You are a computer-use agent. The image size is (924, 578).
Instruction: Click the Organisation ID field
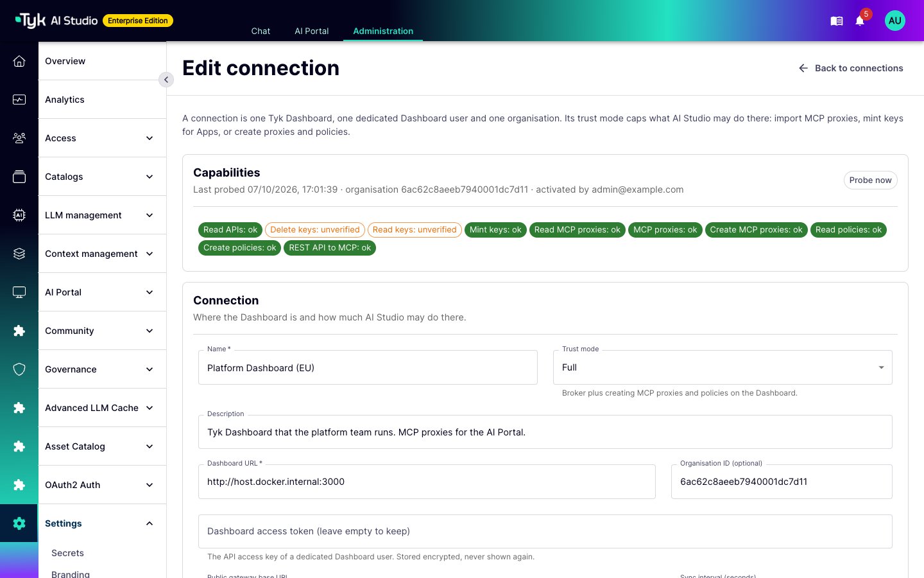point(782,482)
